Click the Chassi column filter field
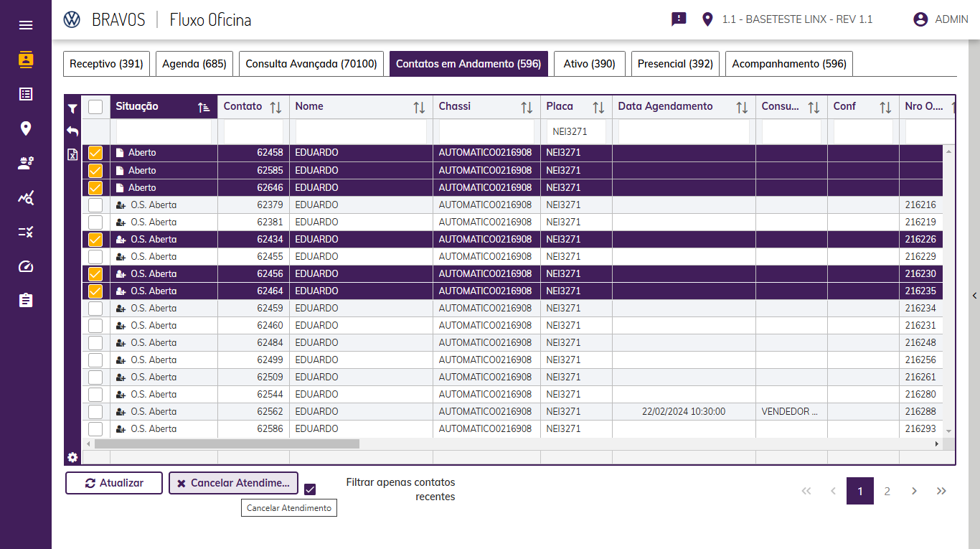Screen dimensions: 980x549 [487, 131]
